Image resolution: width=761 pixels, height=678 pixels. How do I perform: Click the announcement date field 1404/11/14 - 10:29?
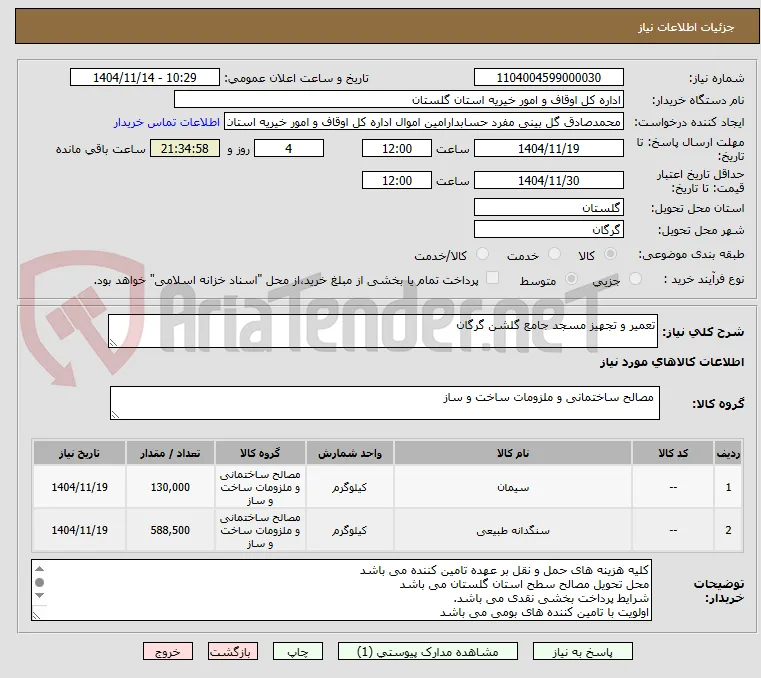point(145,78)
